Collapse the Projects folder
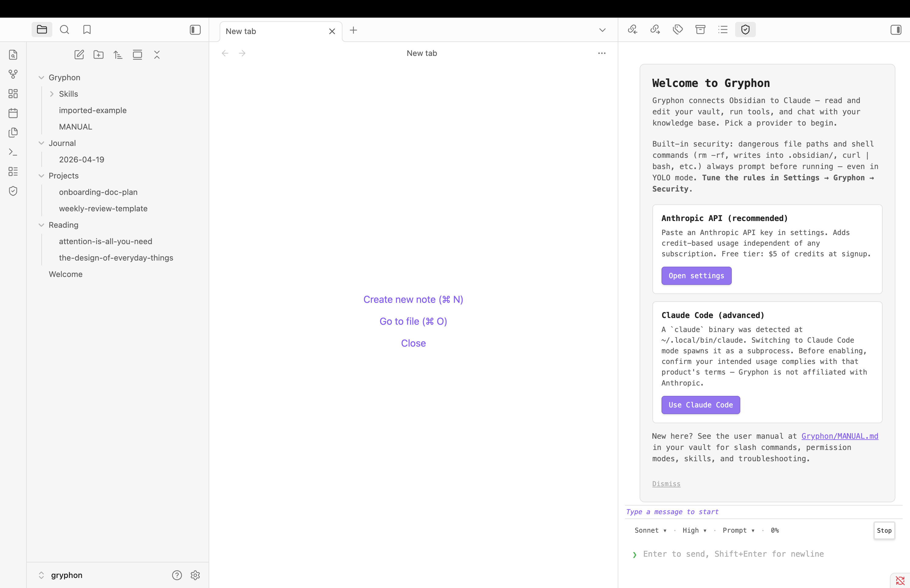Viewport: 910px width, 588px height. [x=41, y=176]
